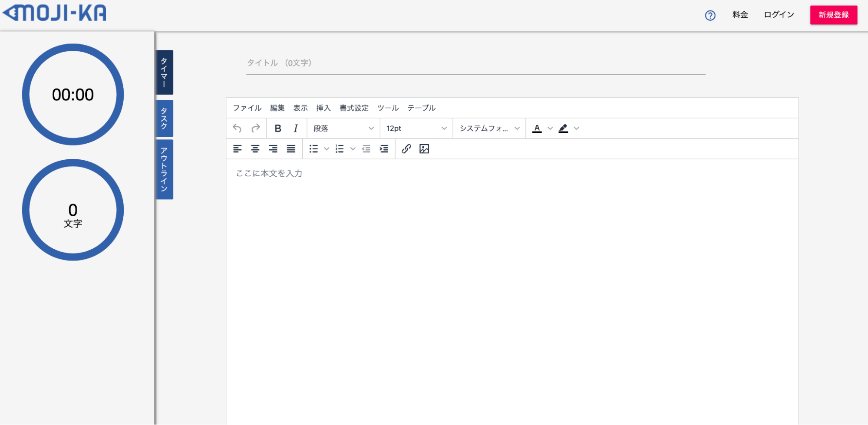Open the 段落 block format dropdown

[343, 128]
